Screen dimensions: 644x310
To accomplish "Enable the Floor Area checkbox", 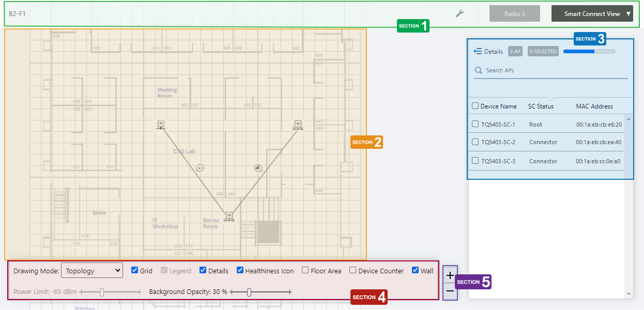I will click(305, 270).
